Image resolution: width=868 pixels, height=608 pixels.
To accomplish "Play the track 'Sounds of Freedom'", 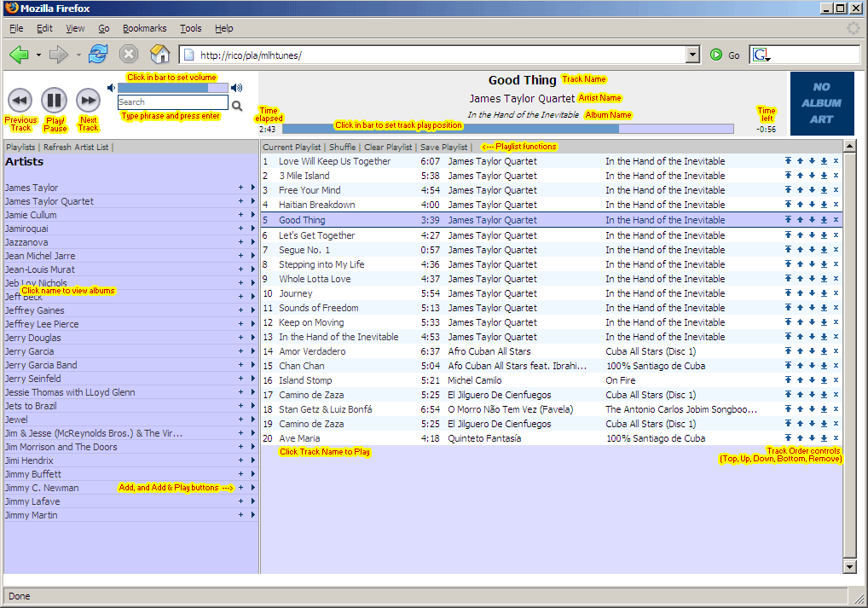I will click(318, 308).
